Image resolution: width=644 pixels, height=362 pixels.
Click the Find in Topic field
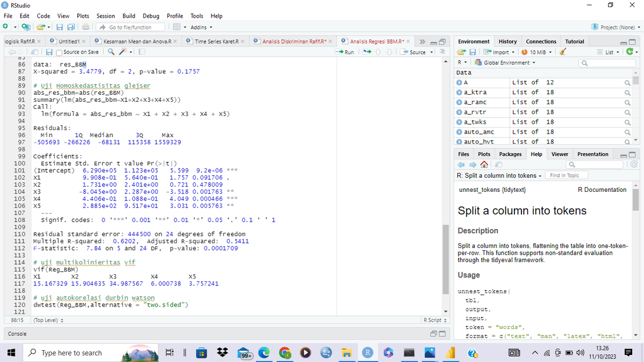pos(566,175)
